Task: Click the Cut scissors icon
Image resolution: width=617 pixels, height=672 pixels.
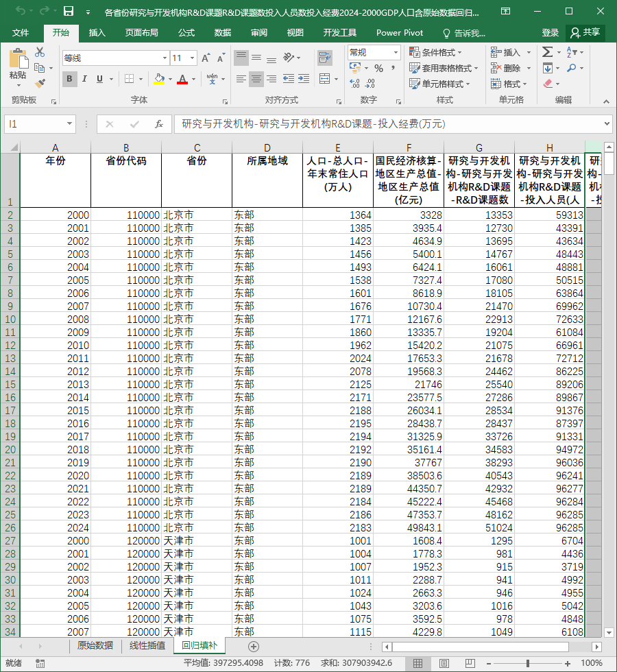Action: 40,52
